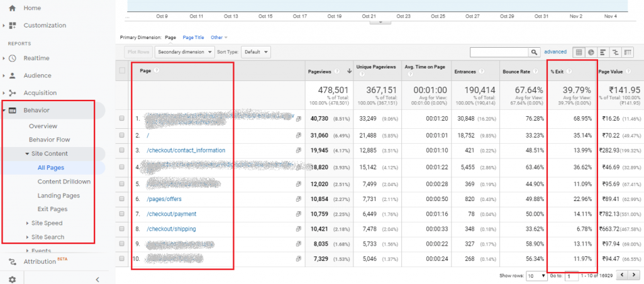Switch to Percentage pie chart view
This screenshot has height=284, width=644.
pyautogui.click(x=591, y=52)
